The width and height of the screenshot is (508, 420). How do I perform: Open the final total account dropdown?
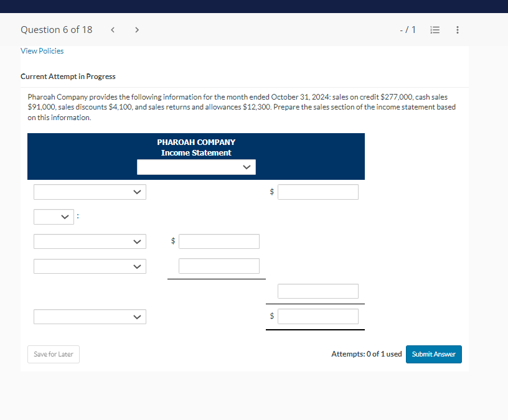[90, 317]
